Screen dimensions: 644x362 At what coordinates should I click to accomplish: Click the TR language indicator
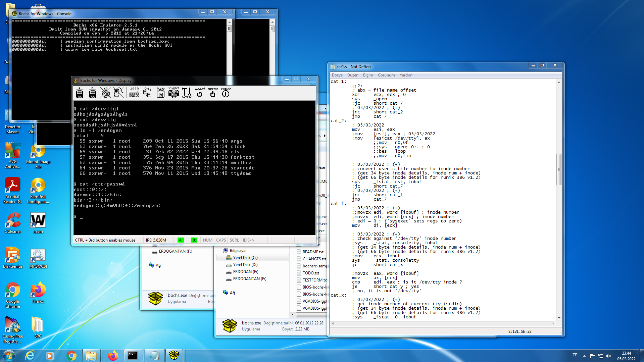coord(575,355)
